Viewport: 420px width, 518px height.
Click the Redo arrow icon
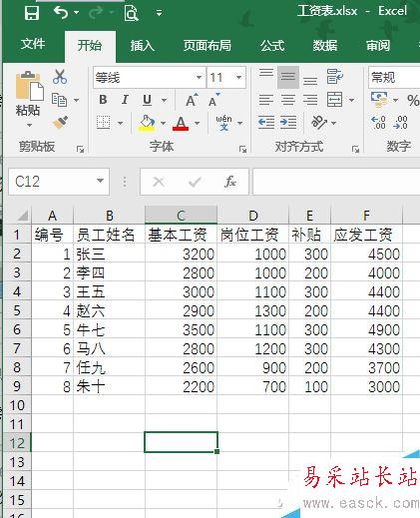(96, 13)
